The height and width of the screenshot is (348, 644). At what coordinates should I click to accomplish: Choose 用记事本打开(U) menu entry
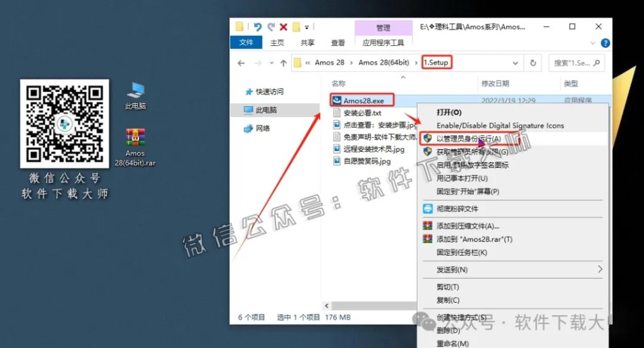pyautogui.click(x=462, y=178)
